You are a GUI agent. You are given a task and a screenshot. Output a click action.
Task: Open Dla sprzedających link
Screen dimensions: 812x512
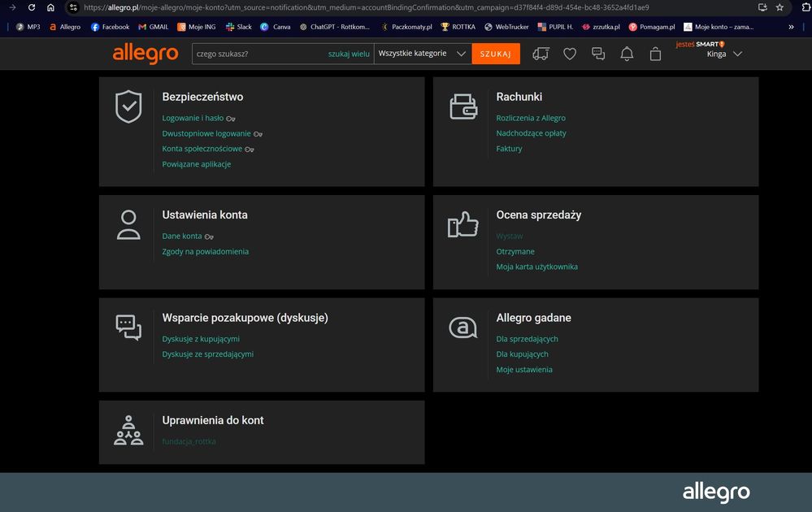[527, 339]
